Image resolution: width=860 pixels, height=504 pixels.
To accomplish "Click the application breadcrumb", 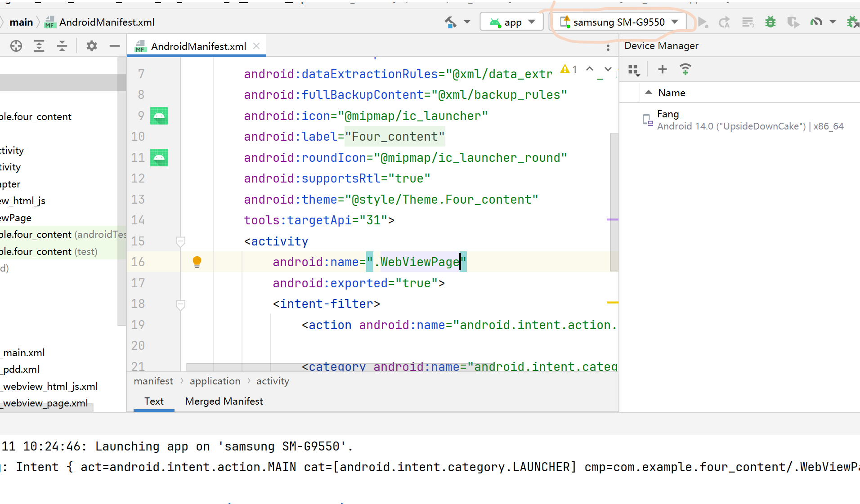I will (x=215, y=381).
